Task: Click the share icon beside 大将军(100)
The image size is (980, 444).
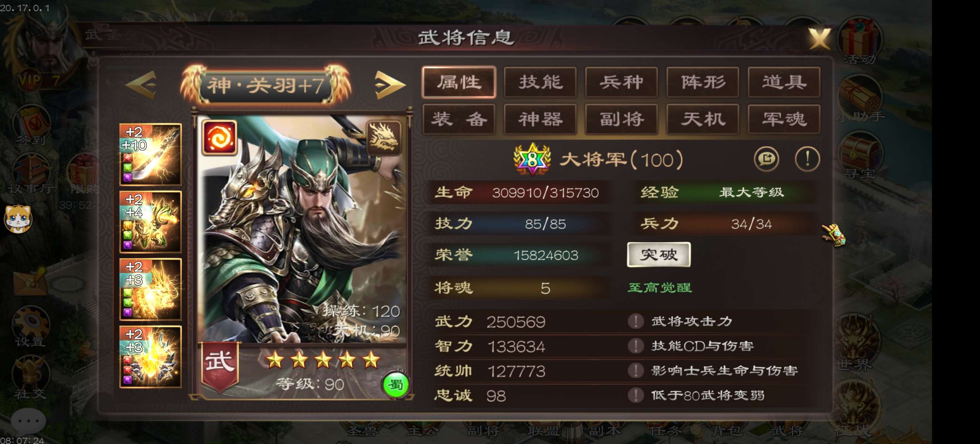Action: [766, 159]
